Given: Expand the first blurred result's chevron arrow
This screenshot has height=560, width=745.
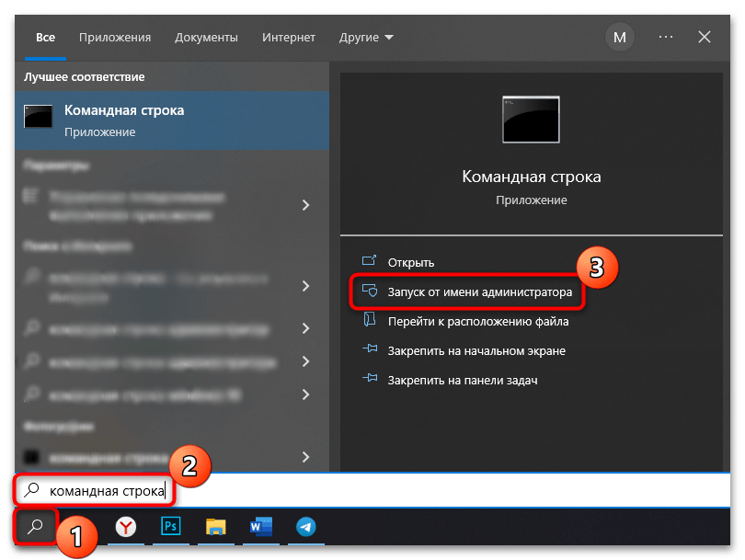Looking at the screenshot, I should tap(305, 205).
